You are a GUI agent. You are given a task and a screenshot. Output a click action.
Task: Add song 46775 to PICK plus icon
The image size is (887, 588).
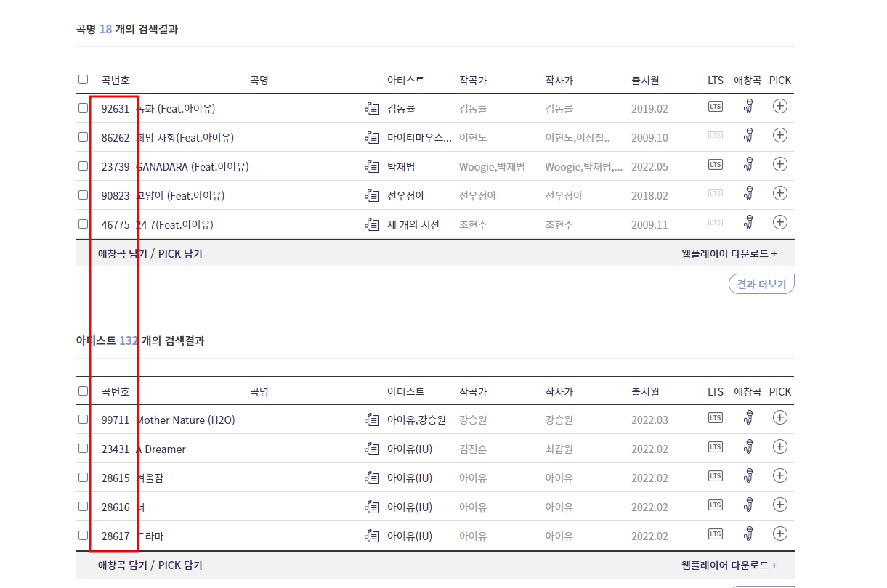(x=780, y=222)
